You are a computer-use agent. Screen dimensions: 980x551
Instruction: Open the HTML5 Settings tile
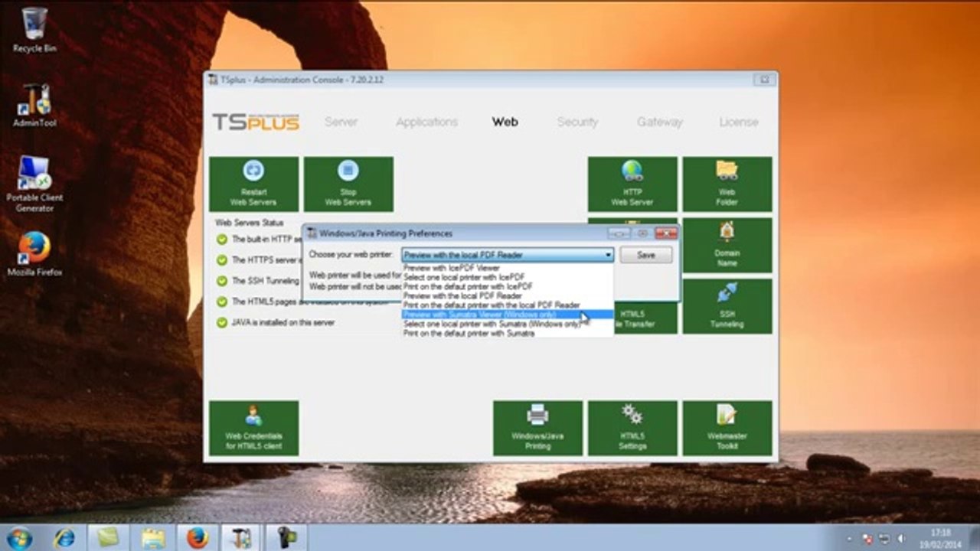632,429
